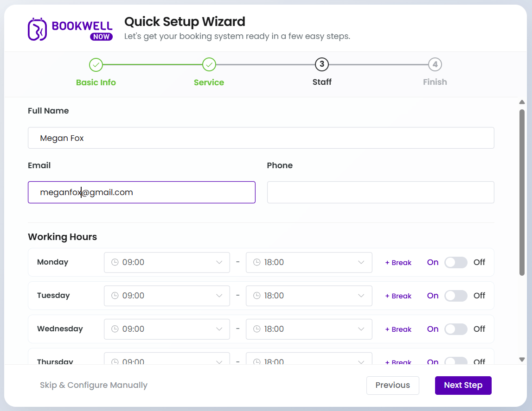Add a break for Wednesday
This screenshot has height=411, width=532.
click(x=398, y=329)
